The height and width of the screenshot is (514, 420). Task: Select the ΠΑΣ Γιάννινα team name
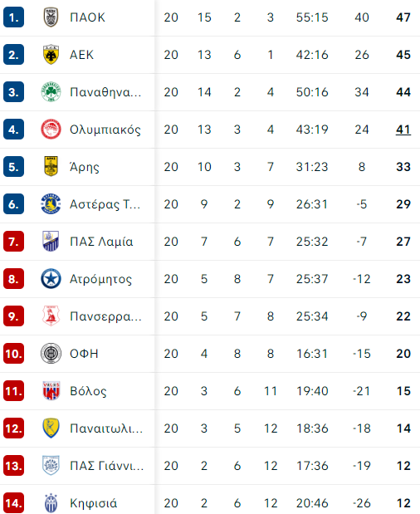[107, 466]
